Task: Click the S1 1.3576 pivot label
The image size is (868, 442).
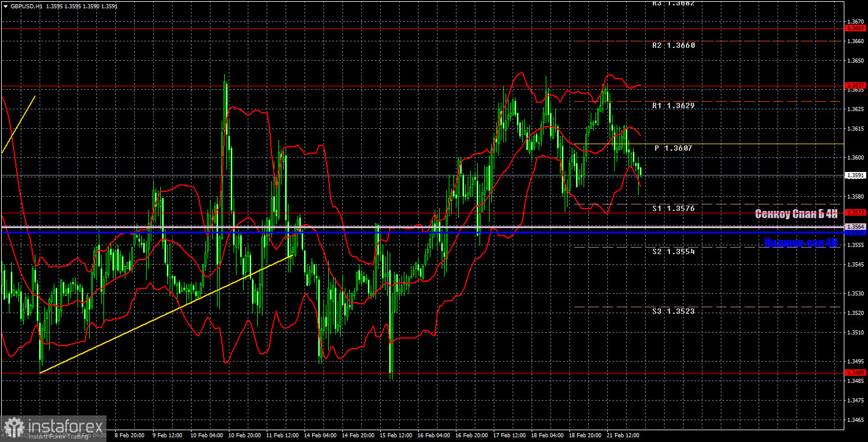Action: pos(673,208)
